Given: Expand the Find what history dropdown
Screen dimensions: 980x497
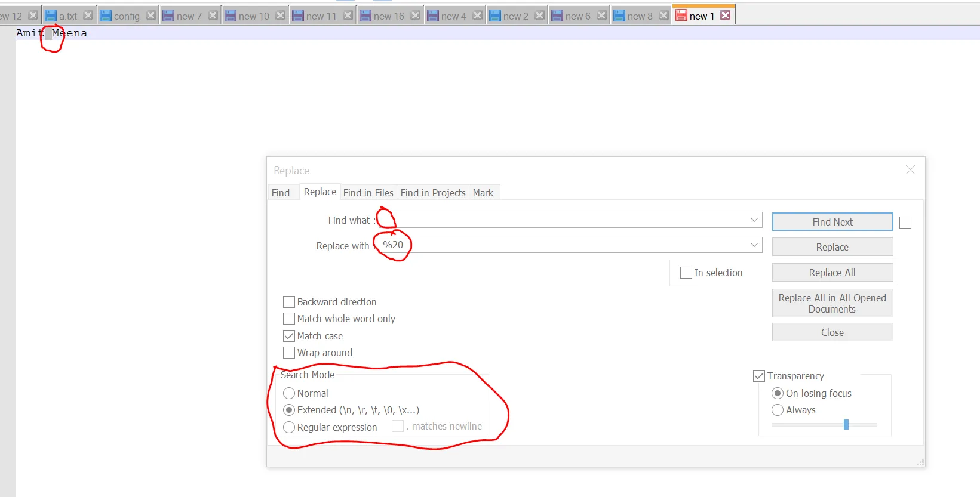Looking at the screenshot, I should coord(754,220).
